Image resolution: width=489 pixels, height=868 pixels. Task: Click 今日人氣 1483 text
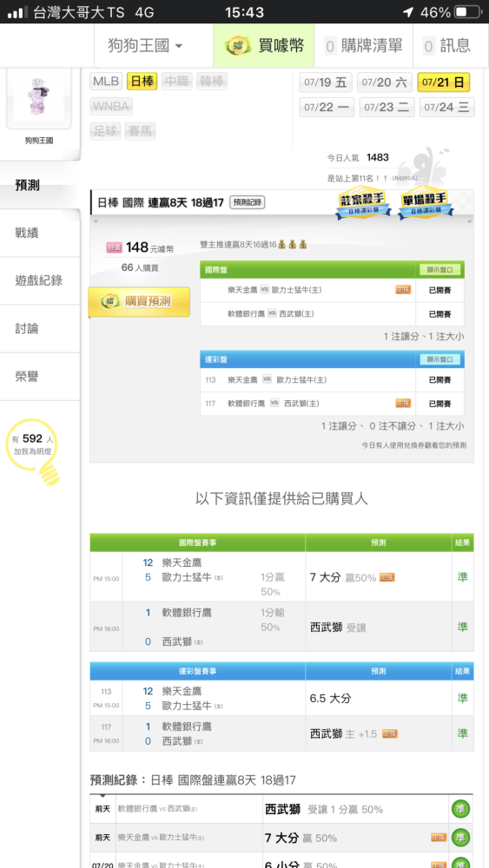359,158
